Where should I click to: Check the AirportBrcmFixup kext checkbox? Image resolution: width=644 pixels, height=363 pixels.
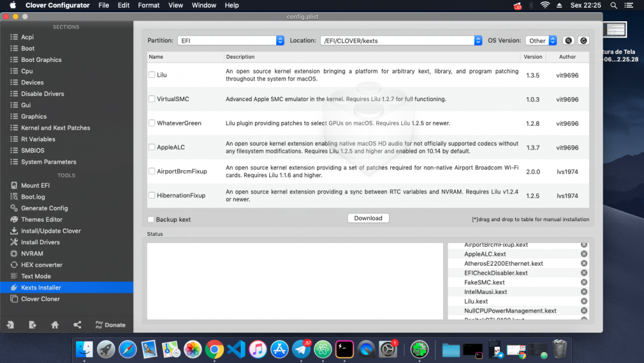pos(152,171)
